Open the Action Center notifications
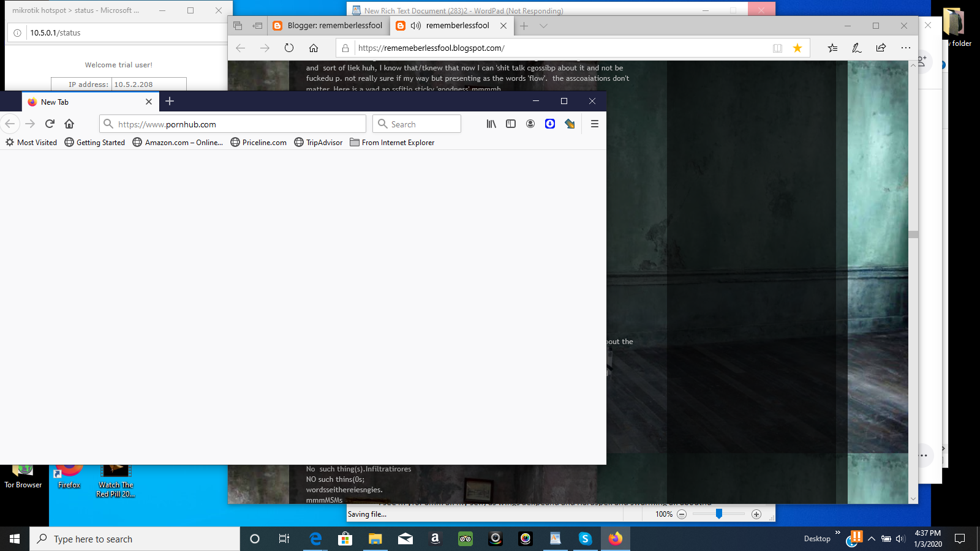The width and height of the screenshot is (980, 551). pyautogui.click(x=960, y=539)
